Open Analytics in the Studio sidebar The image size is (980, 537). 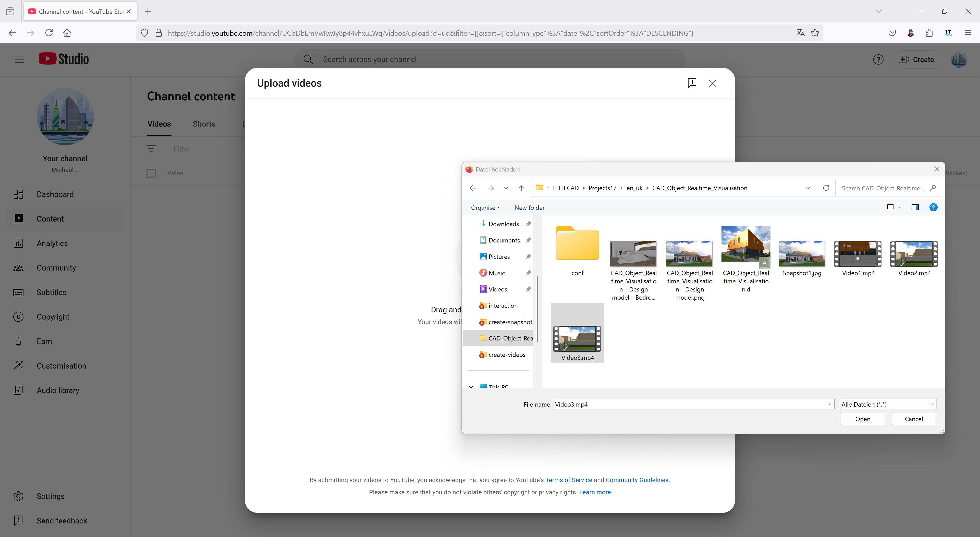(52, 243)
